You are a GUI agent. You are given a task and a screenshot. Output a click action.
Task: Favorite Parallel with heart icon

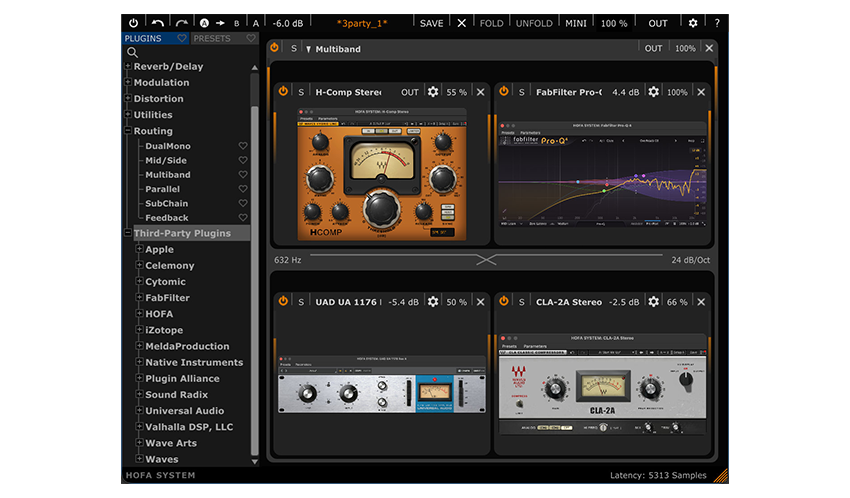[x=243, y=189]
